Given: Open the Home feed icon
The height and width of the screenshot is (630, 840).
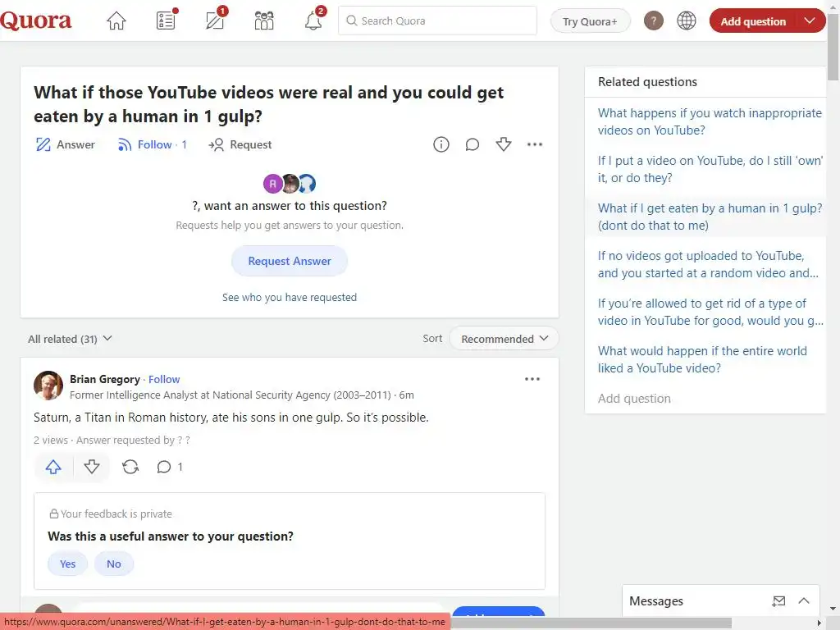Looking at the screenshot, I should click(116, 21).
